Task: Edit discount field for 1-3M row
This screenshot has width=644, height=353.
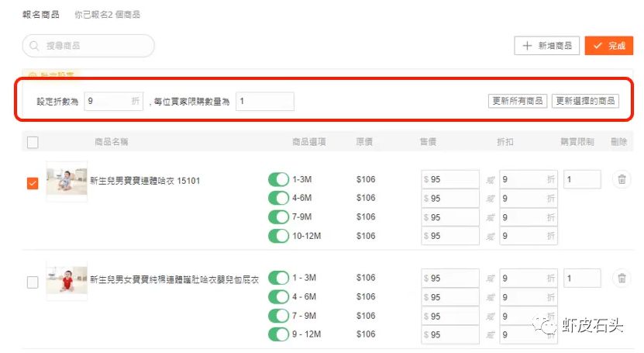Action: [529, 179]
